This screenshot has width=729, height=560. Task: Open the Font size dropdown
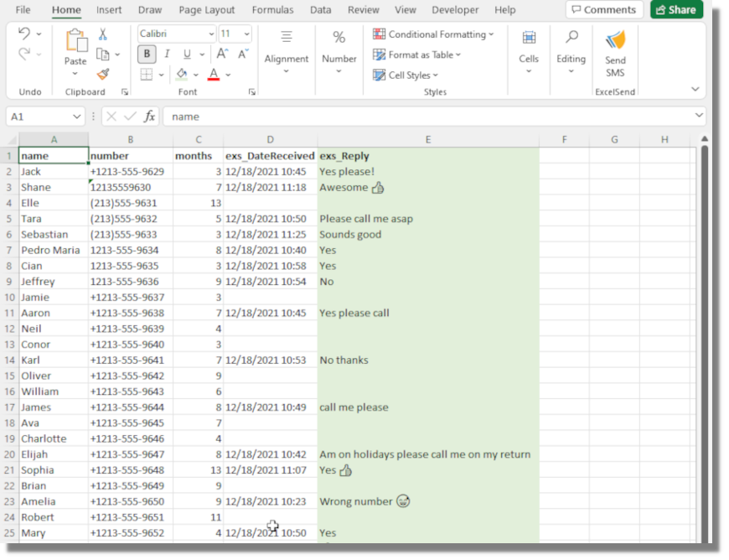click(247, 34)
